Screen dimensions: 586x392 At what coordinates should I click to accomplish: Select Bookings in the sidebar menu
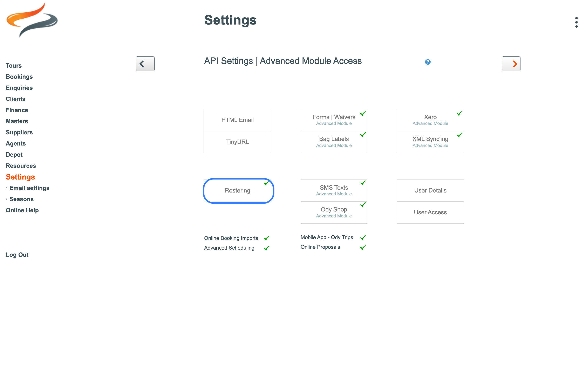(19, 77)
